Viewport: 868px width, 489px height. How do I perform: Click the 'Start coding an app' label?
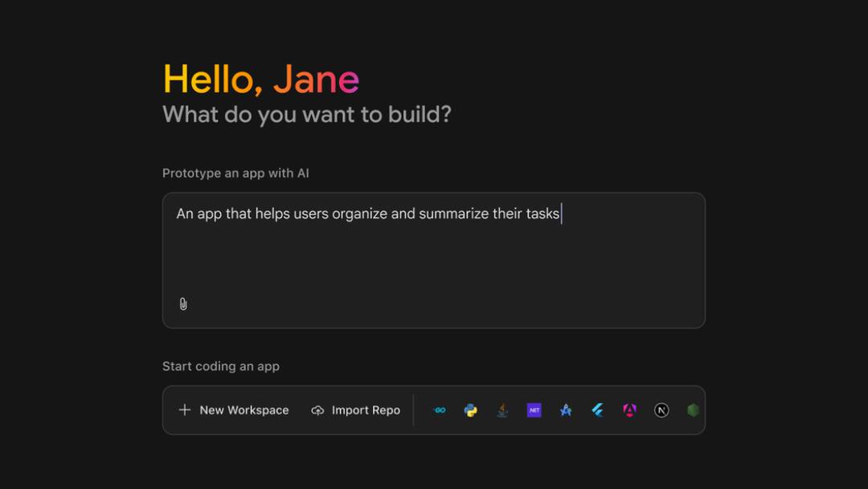coord(221,366)
